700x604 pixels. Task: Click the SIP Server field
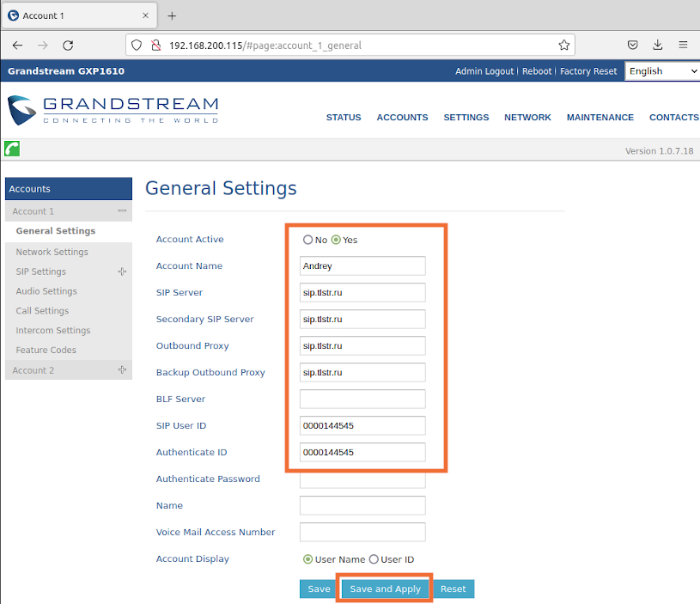click(362, 292)
